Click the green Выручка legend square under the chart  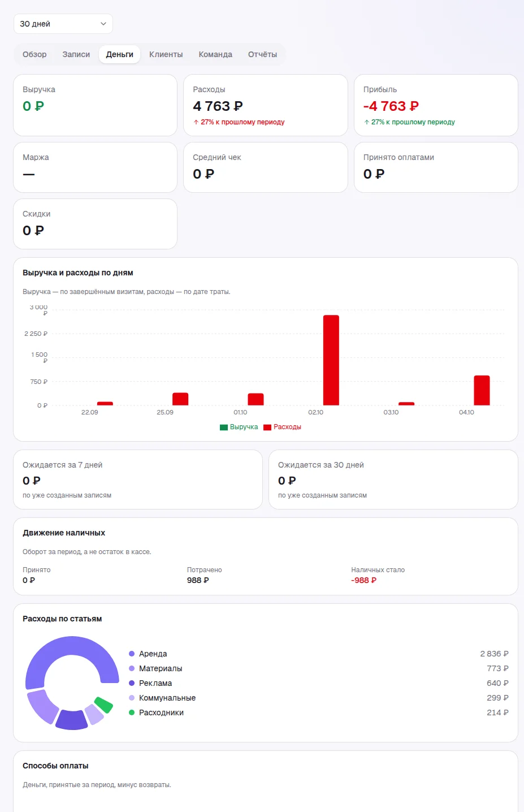(224, 427)
